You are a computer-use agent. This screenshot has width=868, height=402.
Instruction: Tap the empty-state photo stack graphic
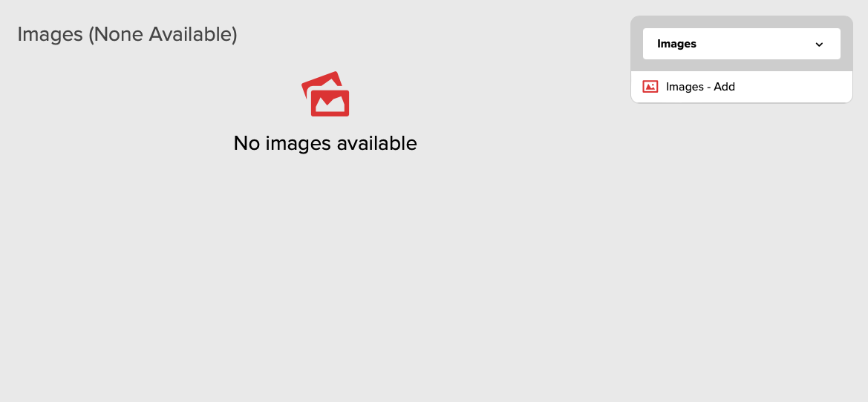[x=325, y=94]
